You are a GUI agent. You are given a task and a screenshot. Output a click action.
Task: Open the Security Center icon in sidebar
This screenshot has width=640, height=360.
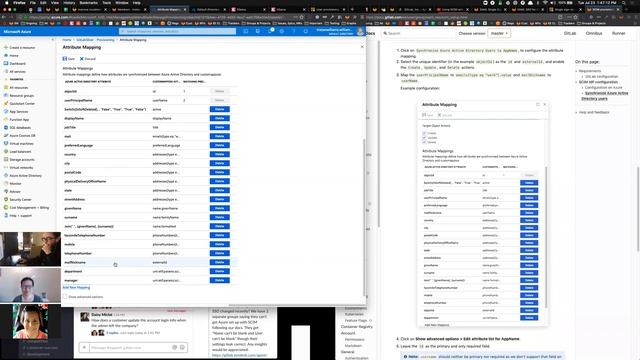(6, 200)
